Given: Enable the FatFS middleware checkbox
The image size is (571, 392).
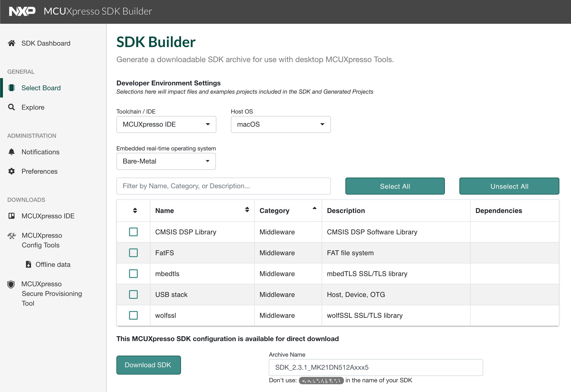Looking at the screenshot, I should (133, 253).
